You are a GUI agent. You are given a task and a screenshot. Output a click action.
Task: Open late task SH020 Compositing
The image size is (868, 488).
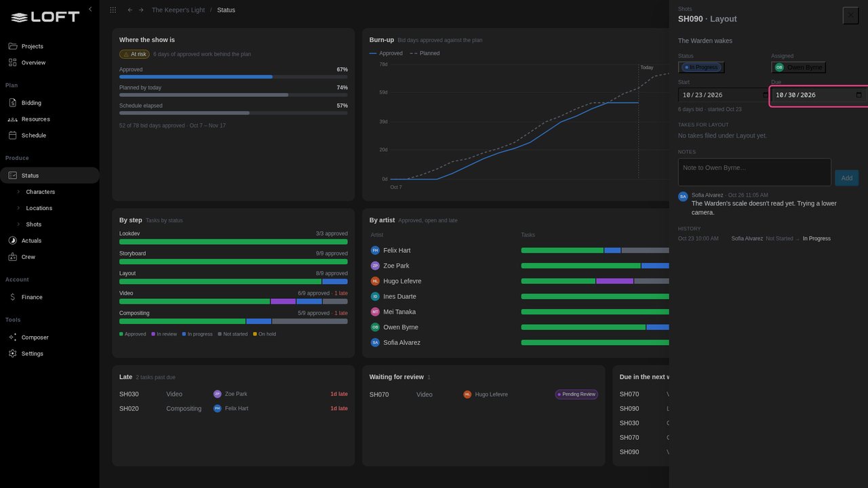(233, 409)
